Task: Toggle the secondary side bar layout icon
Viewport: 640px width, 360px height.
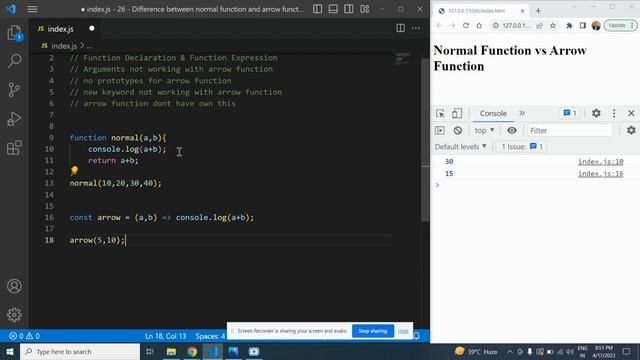Action: pyautogui.click(x=349, y=9)
